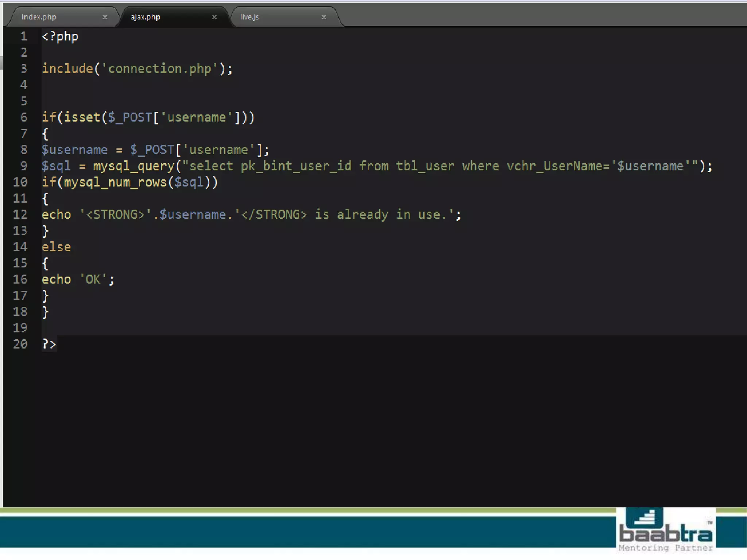Click the opening <?php tag

[60, 36]
